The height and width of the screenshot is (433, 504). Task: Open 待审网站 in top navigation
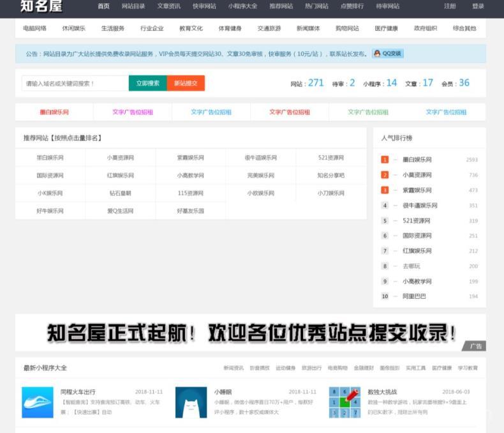[388, 6]
